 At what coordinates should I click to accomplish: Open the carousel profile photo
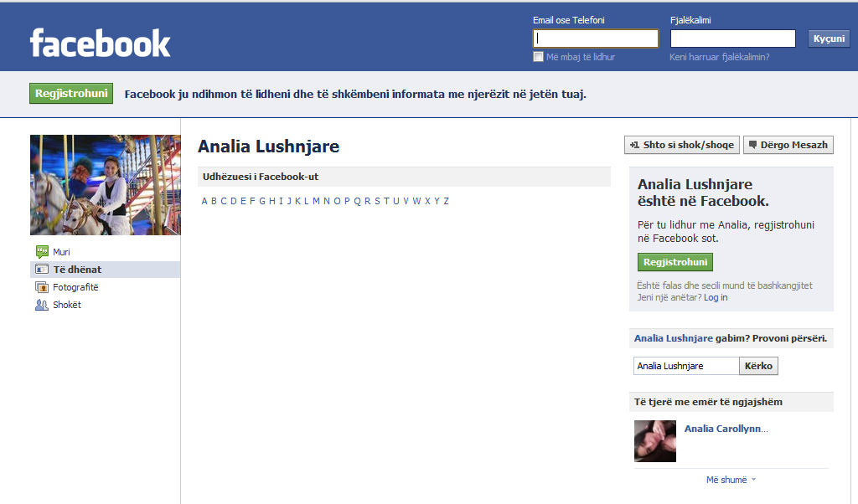point(105,185)
